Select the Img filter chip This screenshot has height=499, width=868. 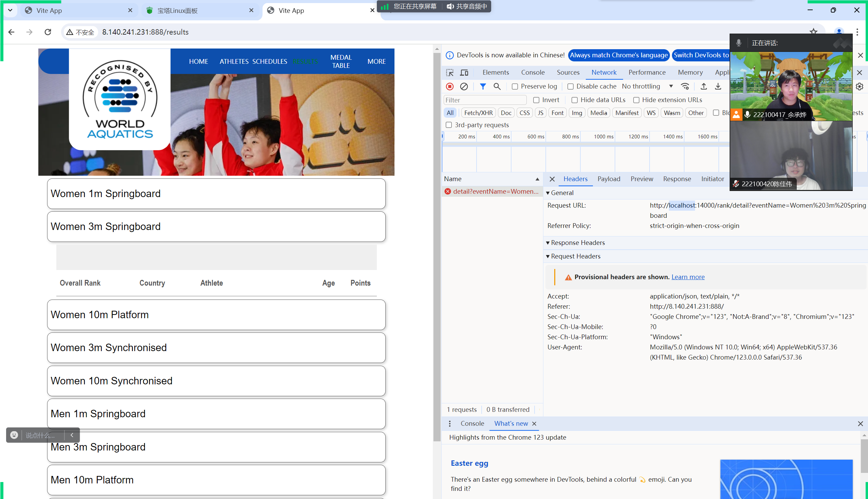pyautogui.click(x=577, y=113)
